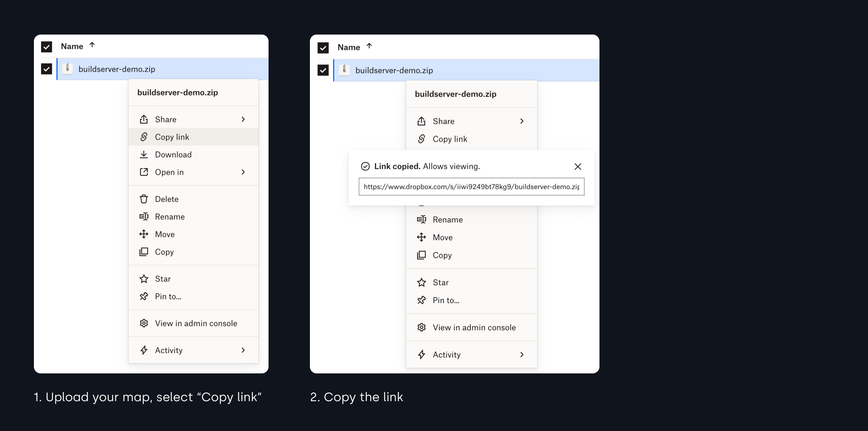Viewport: 868px width, 431px height.
Task: Click the Pin to... pin icon in right menu
Action: (421, 300)
